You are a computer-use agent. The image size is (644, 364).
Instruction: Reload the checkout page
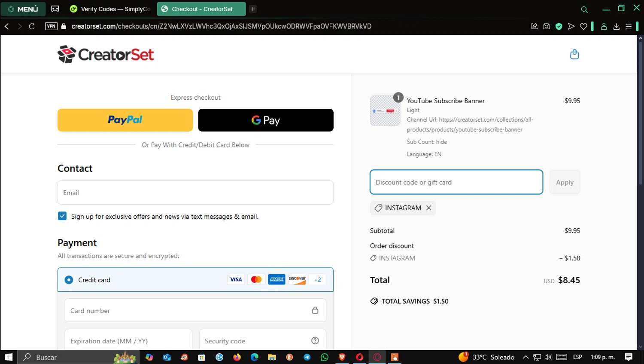[32, 26]
